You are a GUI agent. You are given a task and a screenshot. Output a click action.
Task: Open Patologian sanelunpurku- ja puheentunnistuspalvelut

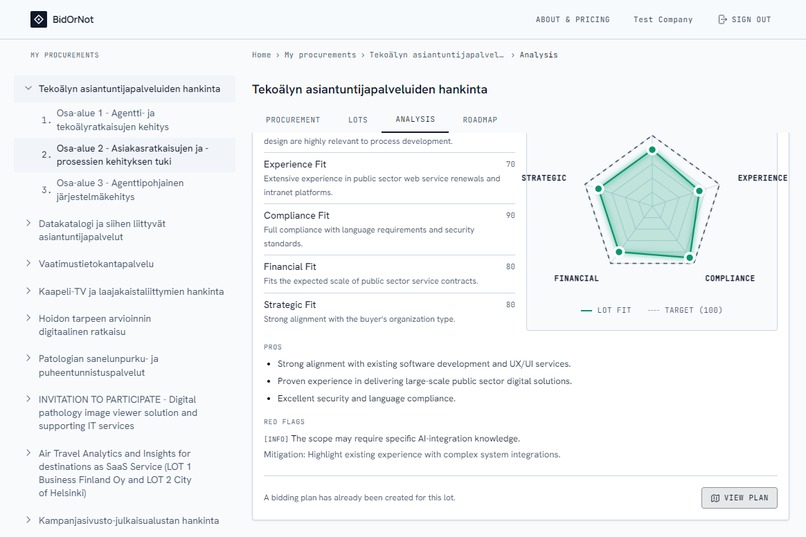(x=98, y=365)
